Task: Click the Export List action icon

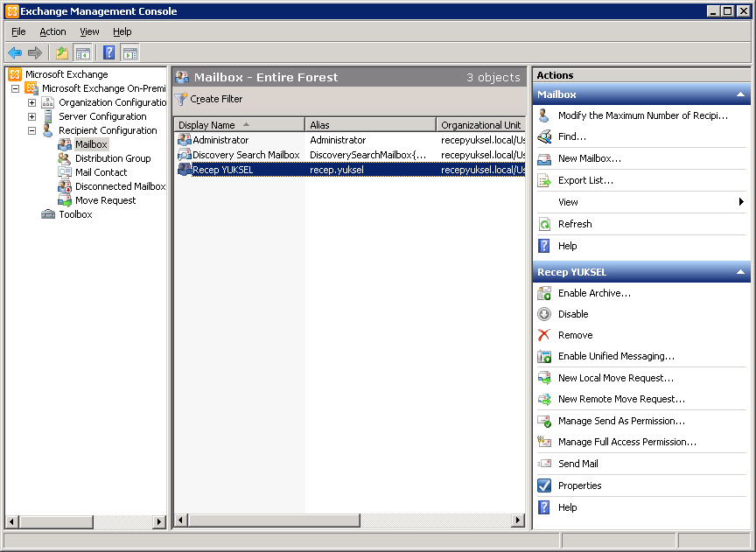Action: [x=544, y=180]
